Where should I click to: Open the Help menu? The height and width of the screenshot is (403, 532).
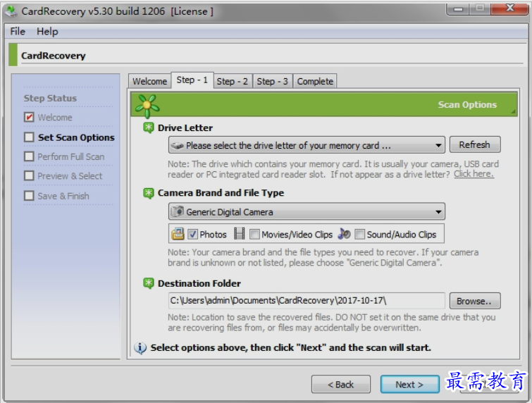(x=47, y=31)
